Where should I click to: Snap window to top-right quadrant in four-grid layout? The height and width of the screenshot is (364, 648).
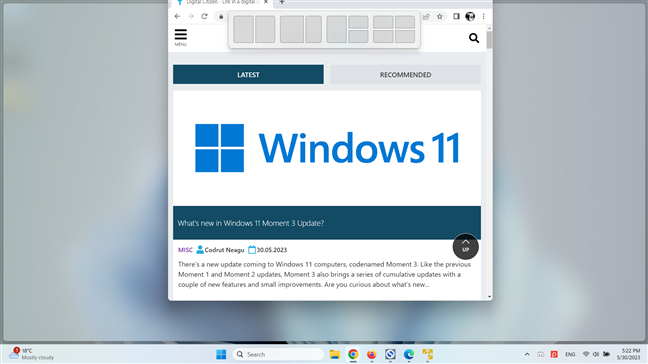pos(405,22)
